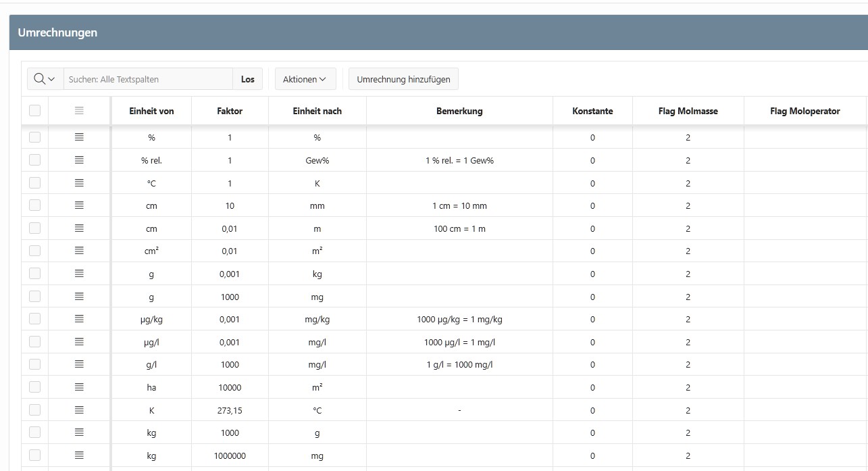The height and width of the screenshot is (471, 868).
Task: Select the remark cell "1 % rel. = 1 Gew%"
Action: (x=459, y=160)
